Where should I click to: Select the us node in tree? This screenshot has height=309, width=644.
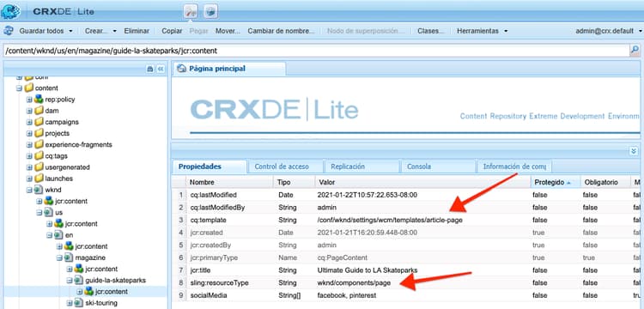coord(58,213)
